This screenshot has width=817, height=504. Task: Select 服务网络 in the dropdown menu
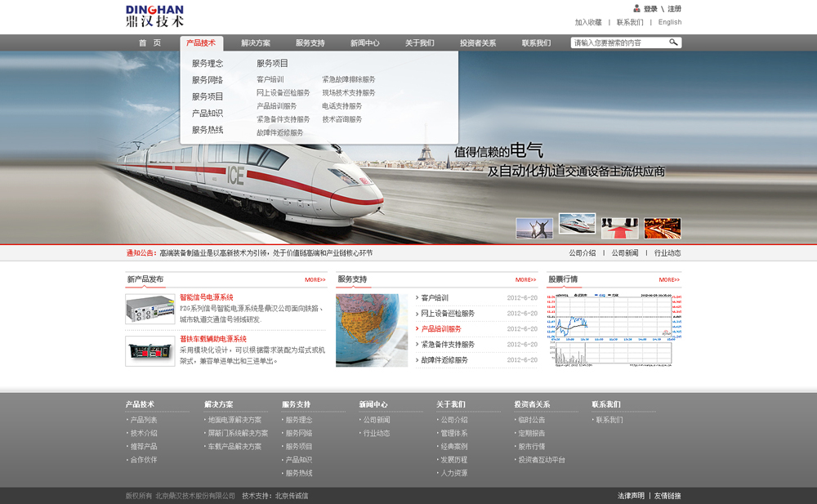(208, 80)
